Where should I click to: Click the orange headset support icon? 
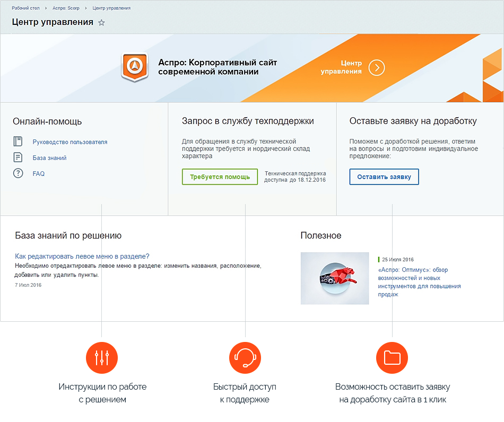pos(245,358)
